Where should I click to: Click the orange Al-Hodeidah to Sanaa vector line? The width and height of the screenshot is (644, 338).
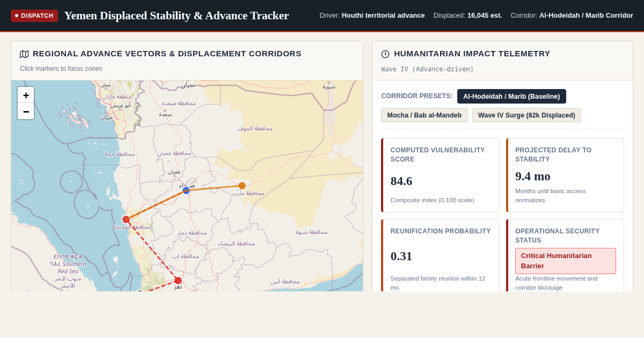click(x=156, y=205)
